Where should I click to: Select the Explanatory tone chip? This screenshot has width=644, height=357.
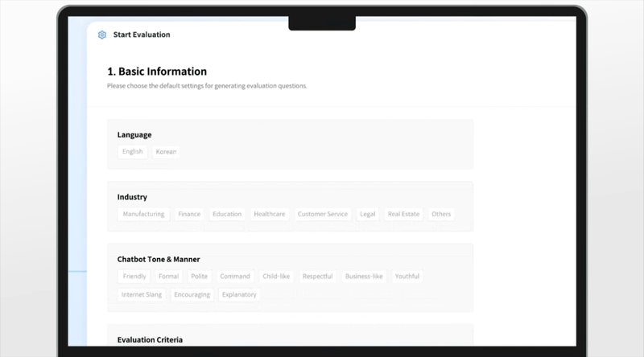coord(239,294)
